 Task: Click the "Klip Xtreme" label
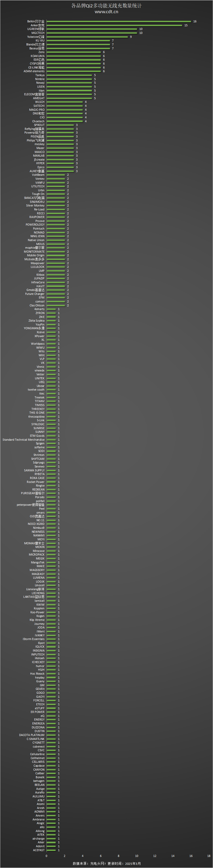(x=37, y=620)
